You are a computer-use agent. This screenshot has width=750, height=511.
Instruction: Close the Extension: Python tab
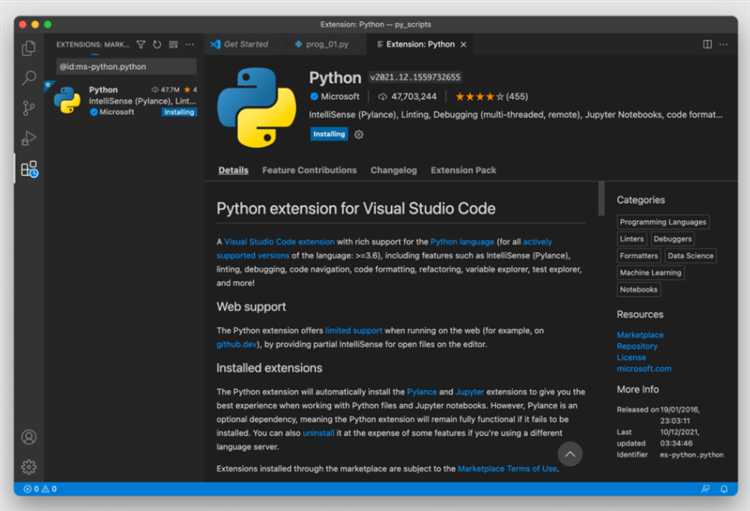point(463,44)
